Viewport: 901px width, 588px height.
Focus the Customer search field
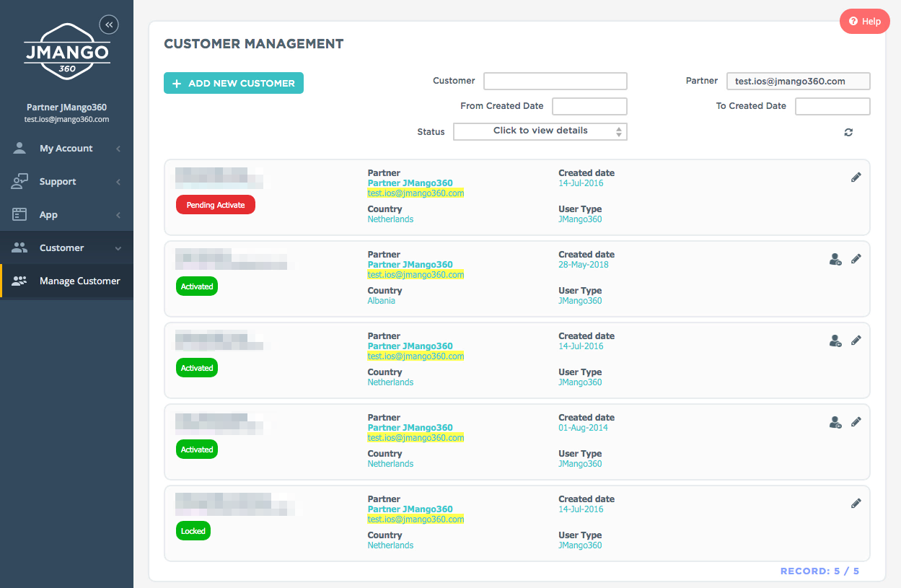(555, 81)
